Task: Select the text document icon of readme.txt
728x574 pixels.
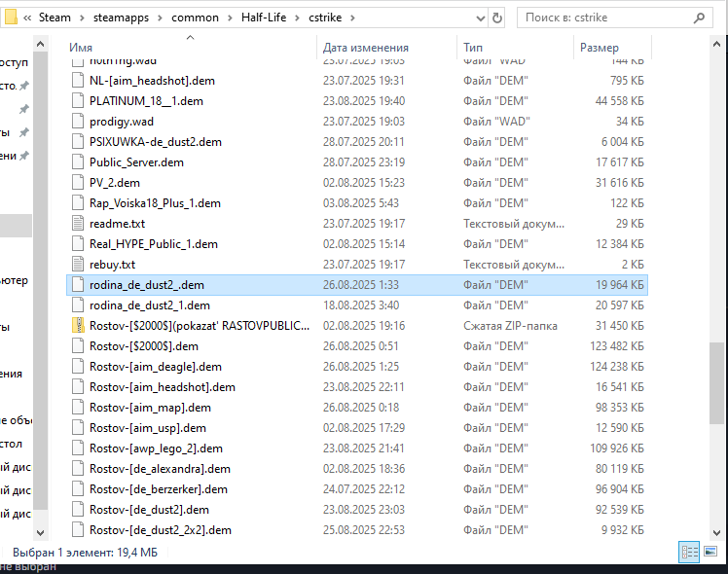Action: coord(78,224)
